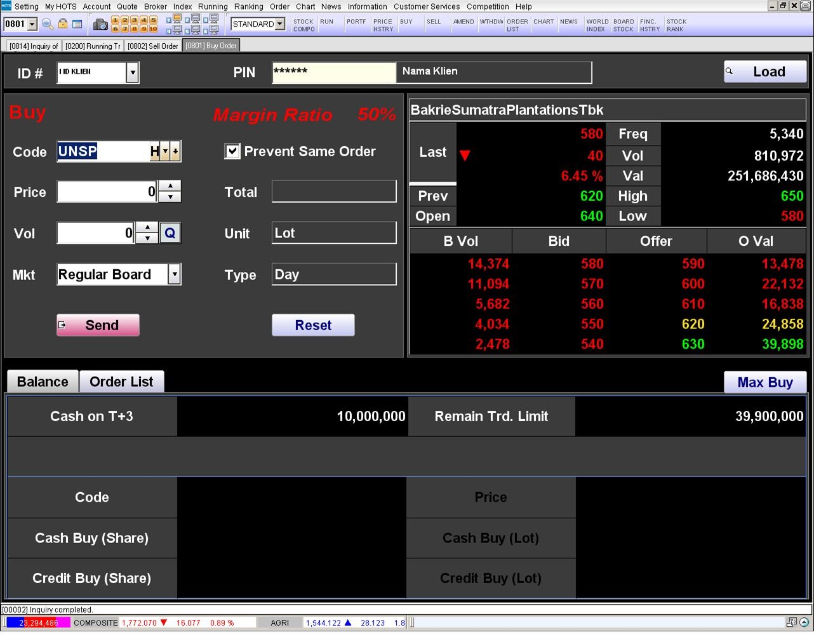Expand the STANDARD layout dropdown
Viewport: 814px width, 644px height.
279,24
